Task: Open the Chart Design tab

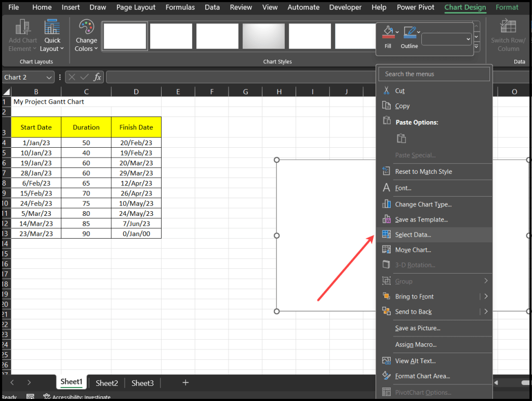Action: tap(465, 7)
